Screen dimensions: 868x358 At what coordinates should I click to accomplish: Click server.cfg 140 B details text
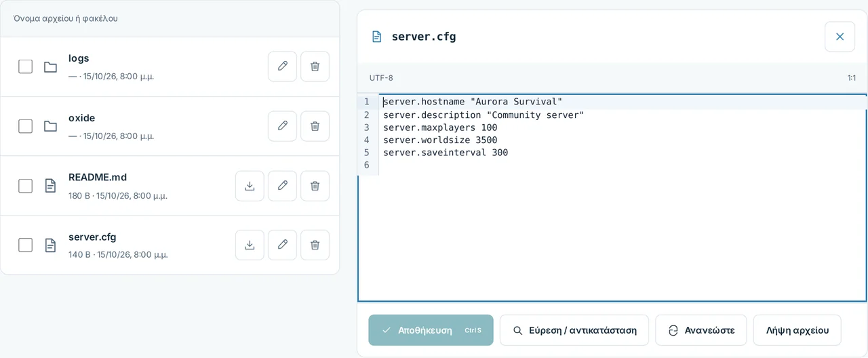pos(118,255)
